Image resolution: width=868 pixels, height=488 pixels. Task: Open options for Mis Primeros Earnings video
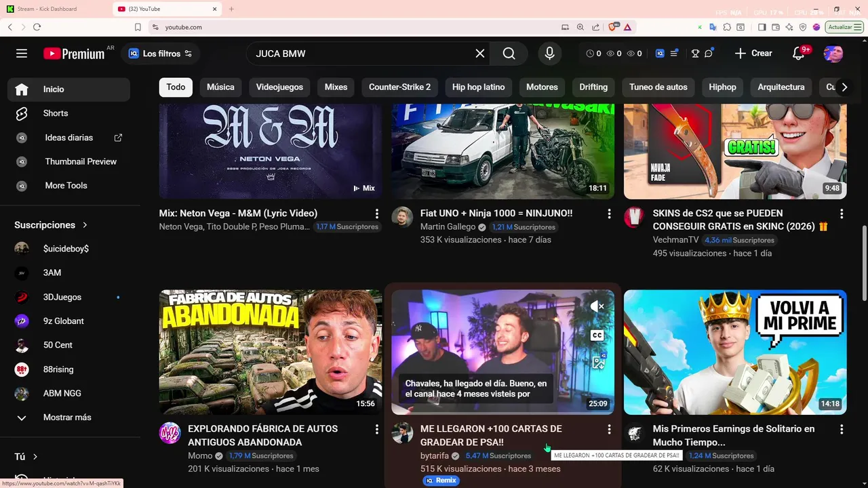pyautogui.click(x=842, y=429)
